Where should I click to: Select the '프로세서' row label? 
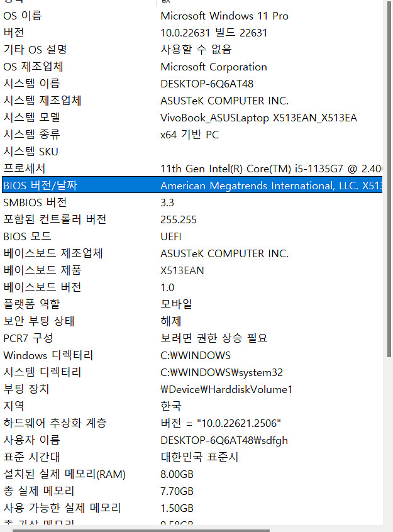[x=24, y=169]
